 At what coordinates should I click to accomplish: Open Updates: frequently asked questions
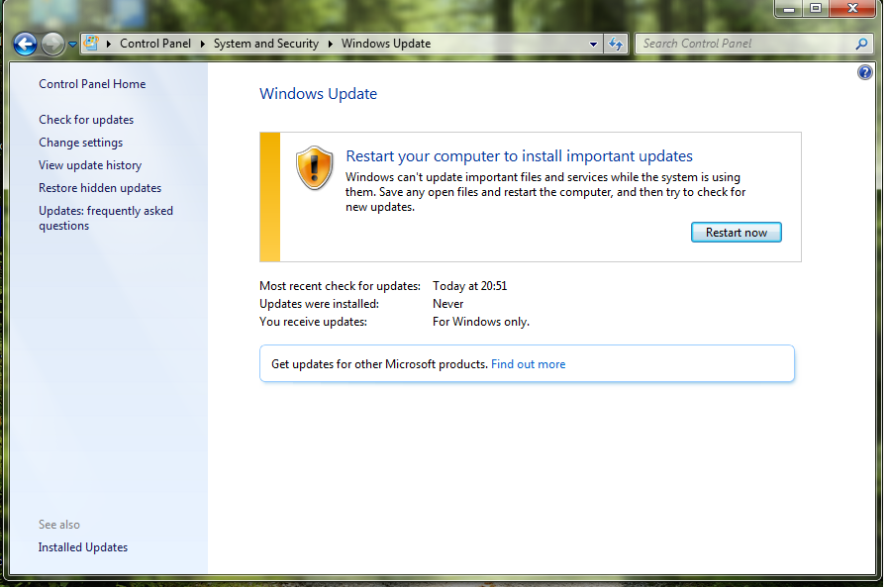click(106, 218)
